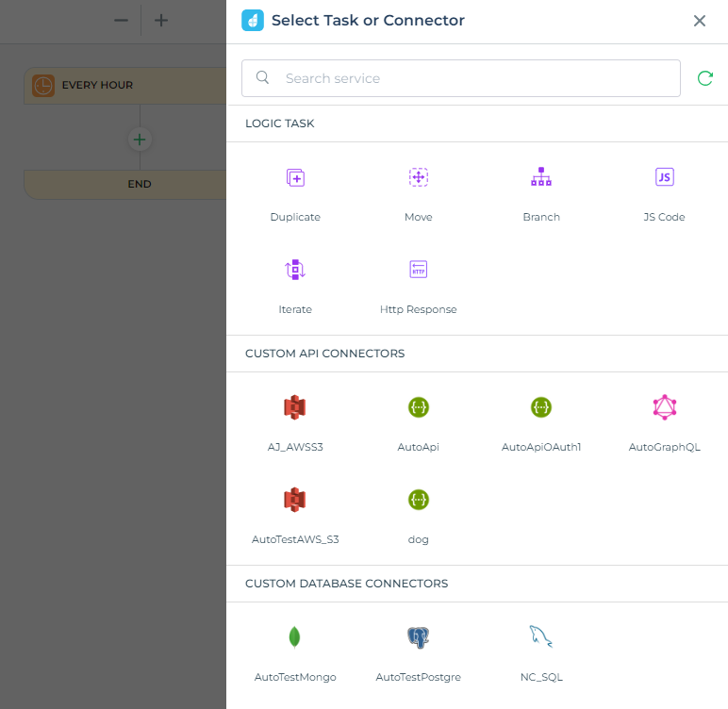Viewport: 728px width, 709px height.
Task: Click the app logo beside panel title
Action: (x=253, y=21)
